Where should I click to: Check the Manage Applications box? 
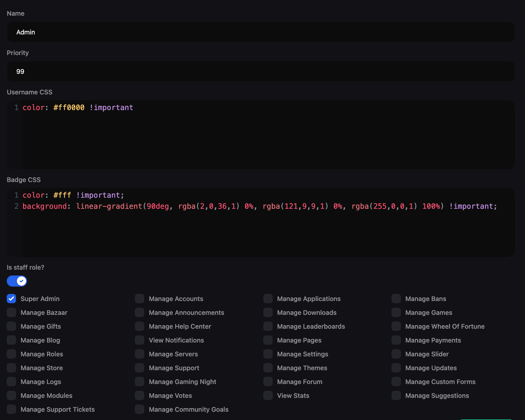(268, 299)
